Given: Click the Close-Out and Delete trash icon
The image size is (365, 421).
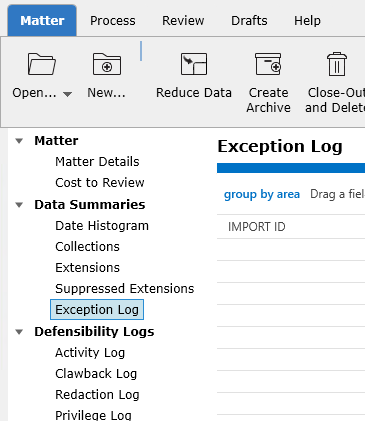Looking at the screenshot, I should tap(337, 64).
